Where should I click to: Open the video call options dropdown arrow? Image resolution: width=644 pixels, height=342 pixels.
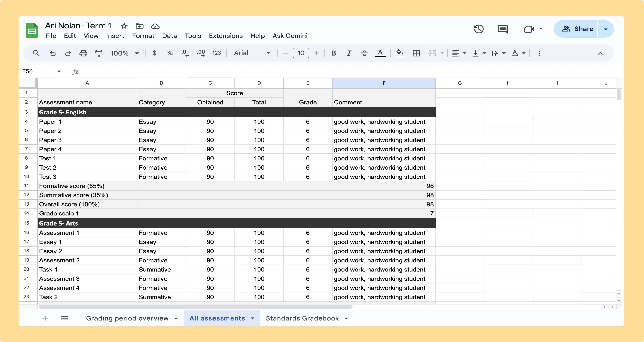click(x=541, y=29)
